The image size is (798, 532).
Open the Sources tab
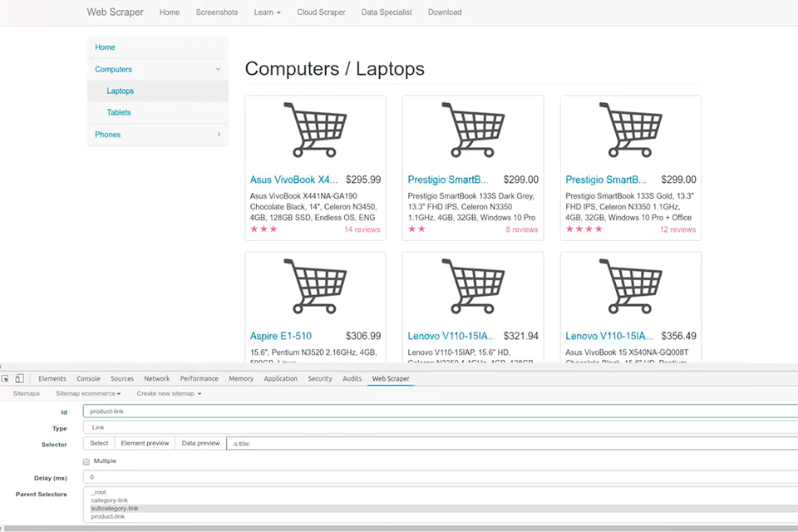tap(122, 379)
